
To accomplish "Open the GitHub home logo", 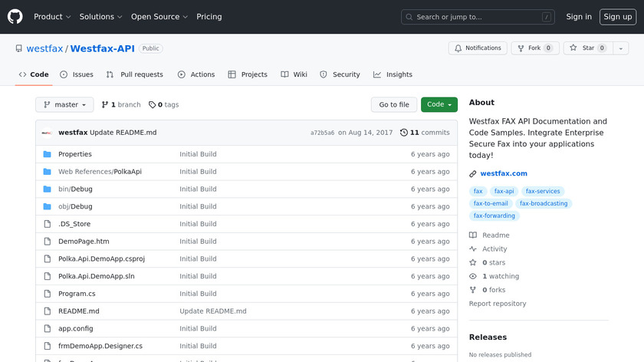I will (x=15, y=17).
